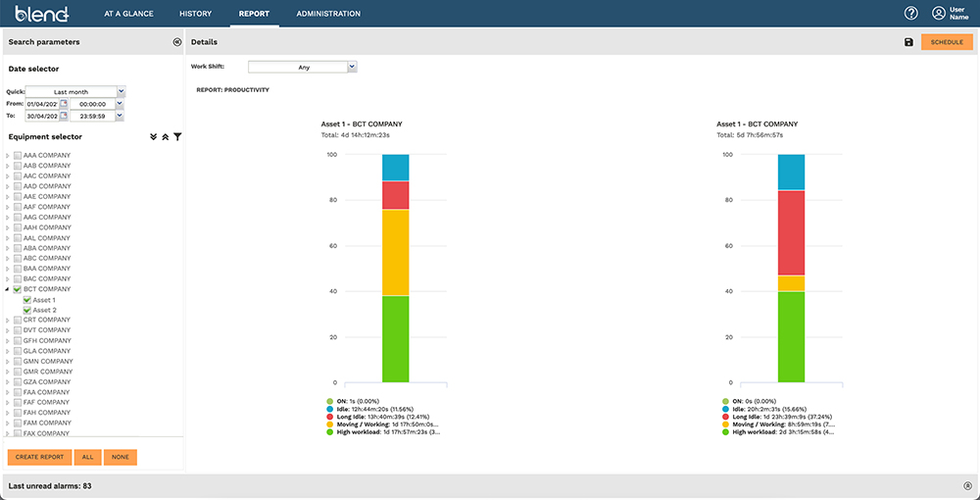The height and width of the screenshot is (500, 980).
Task: Open the To date calendar icon
Action: pyautogui.click(x=64, y=116)
